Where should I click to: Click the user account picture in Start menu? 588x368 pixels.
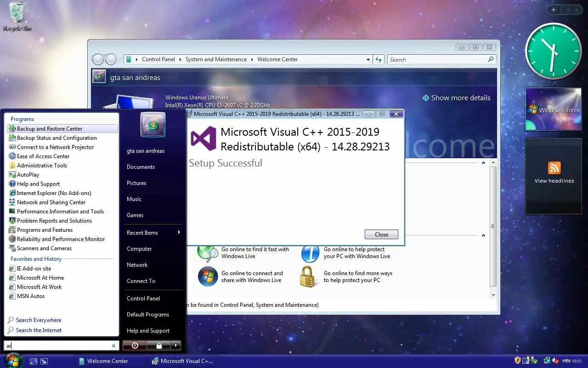pos(153,125)
